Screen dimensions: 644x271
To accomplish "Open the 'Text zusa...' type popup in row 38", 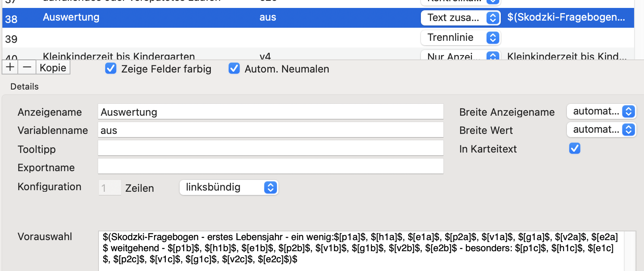I will click(x=461, y=17).
